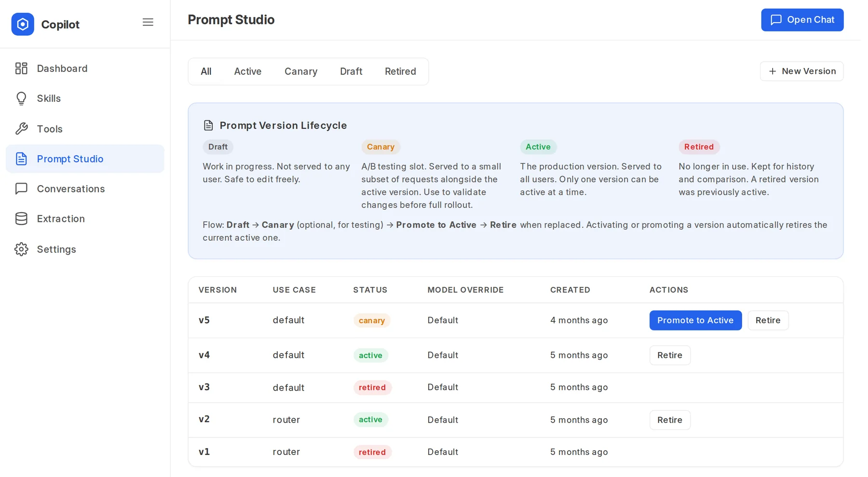This screenshot has width=868, height=477.
Task: Click the USE CASE column header
Action: tap(294, 290)
